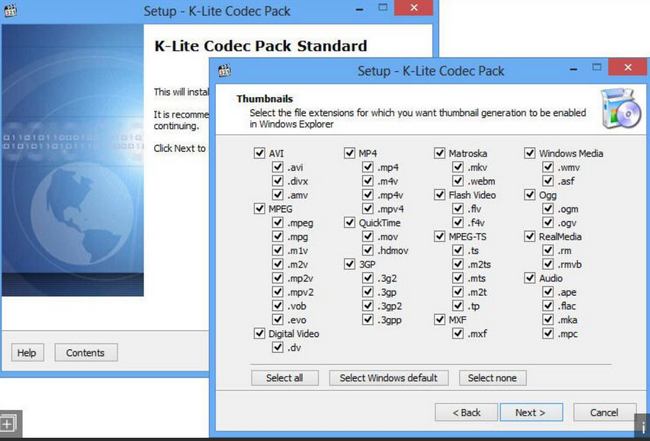Viewport: 650px width, 441px height.
Task: Toggle the .flac checkbox
Action: coord(548,306)
